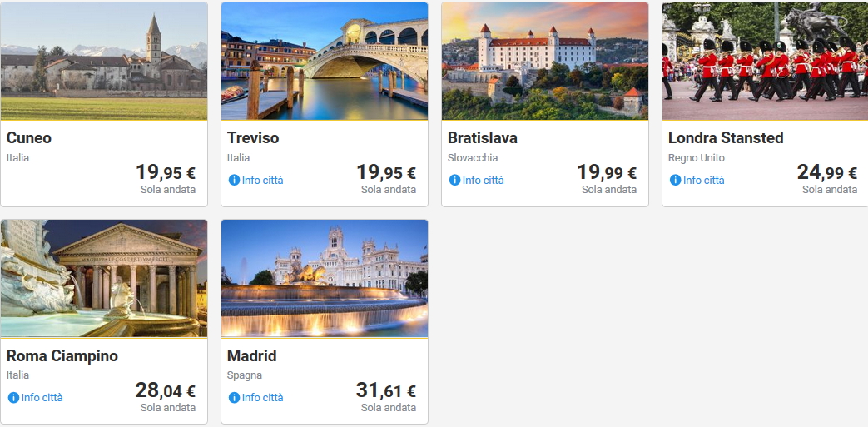This screenshot has height=427, width=868.
Task: Click the Treviso 'Info città' link
Action: pyautogui.click(x=262, y=181)
